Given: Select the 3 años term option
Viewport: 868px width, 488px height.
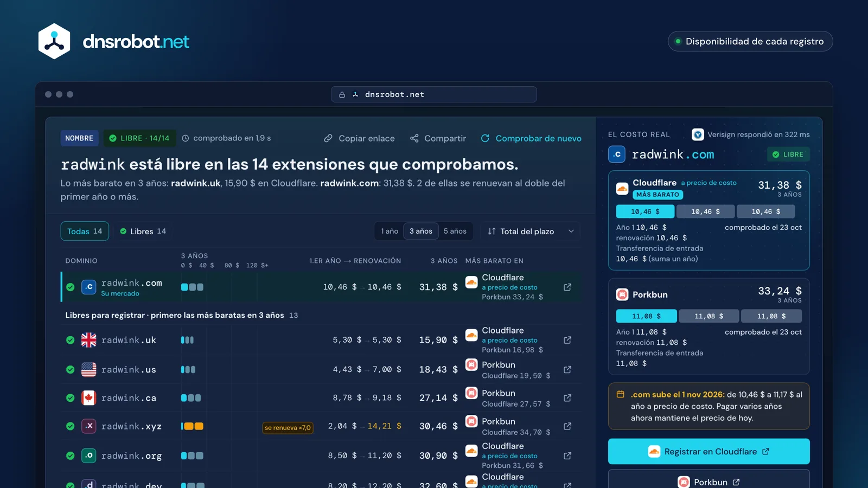Looking at the screenshot, I should [x=421, y=231].
